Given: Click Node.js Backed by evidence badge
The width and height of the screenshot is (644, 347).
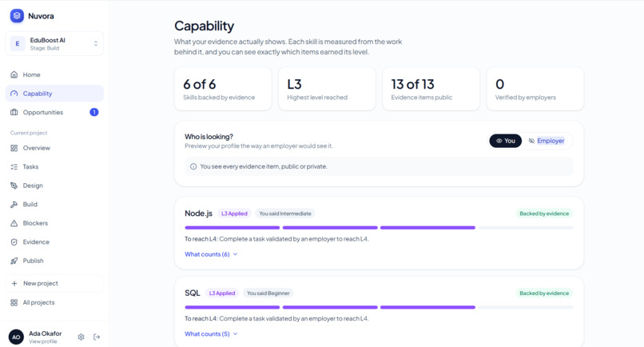Looking at the screenshot, I should pyautogui.click(x=544, y=213).
